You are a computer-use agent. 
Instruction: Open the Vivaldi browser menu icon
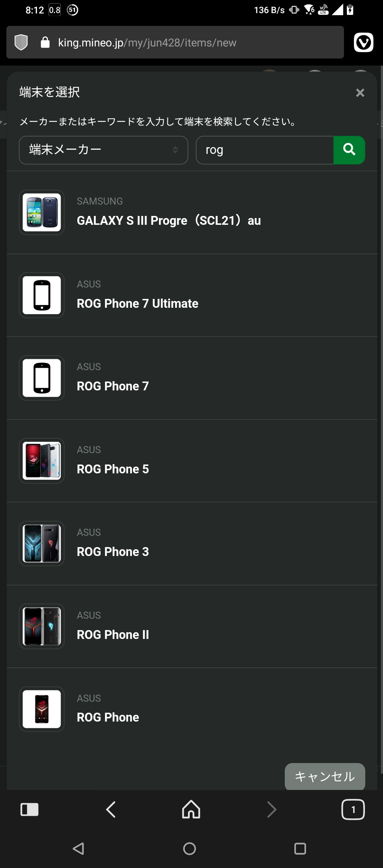coord(363,43)
